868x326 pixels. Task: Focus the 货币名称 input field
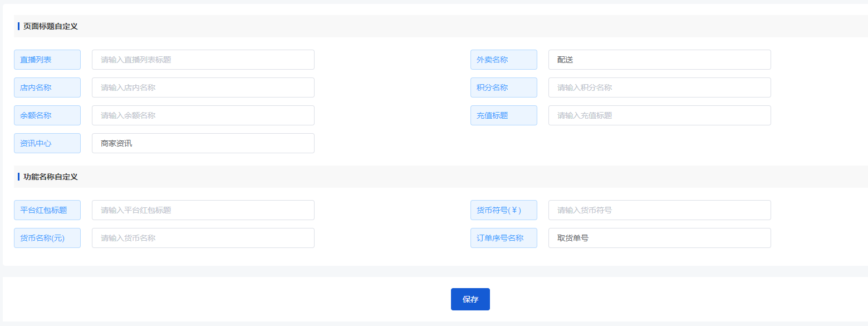click(x=203, y=238)
